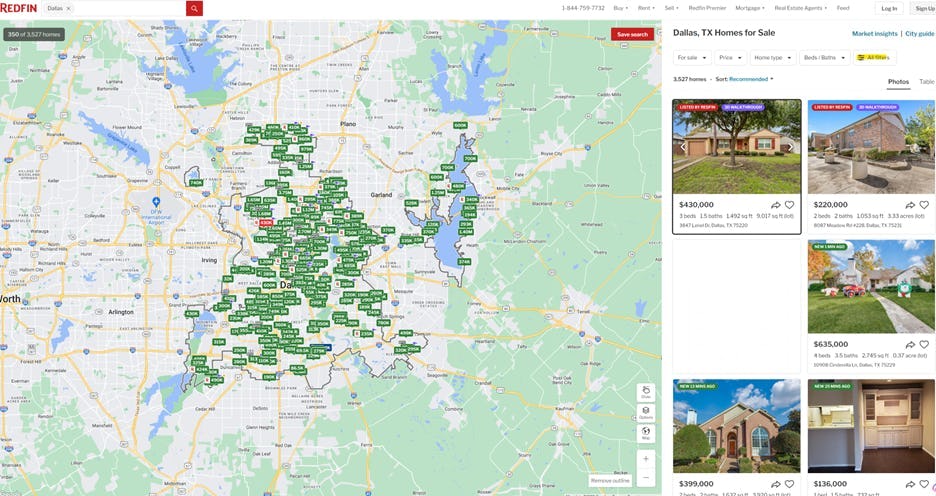Click the DFW International Airport map pin

pos(156,203)
